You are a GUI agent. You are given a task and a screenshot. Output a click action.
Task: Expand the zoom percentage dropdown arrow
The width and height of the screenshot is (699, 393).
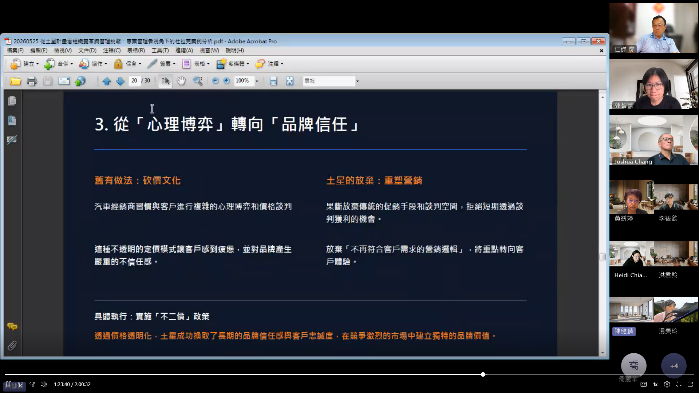257,81
